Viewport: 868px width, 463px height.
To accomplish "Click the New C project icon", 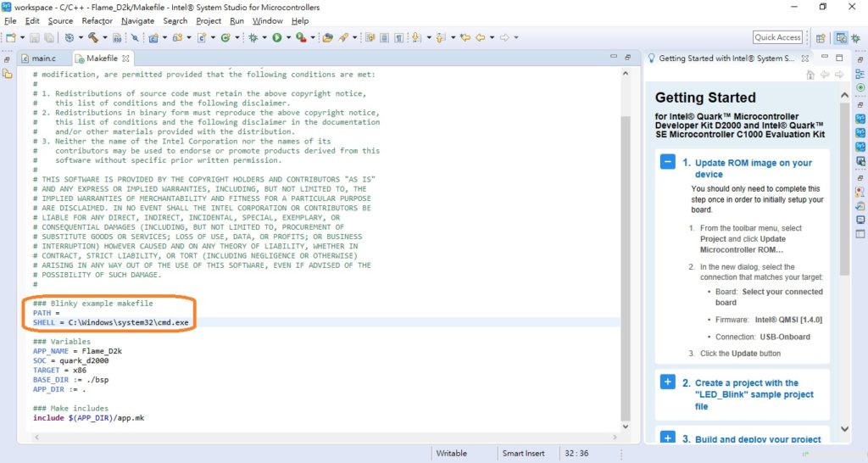I will pos(153,37).
